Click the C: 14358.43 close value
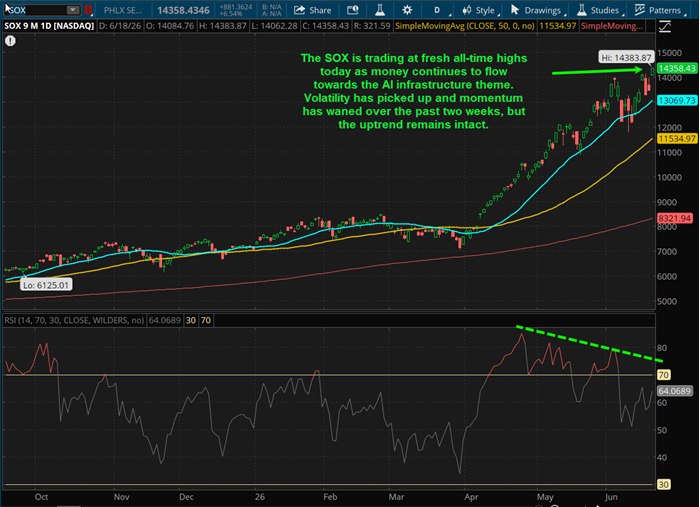Image resolution: width=700 pixels, height=507 pixels. click(x=325, y=26)
